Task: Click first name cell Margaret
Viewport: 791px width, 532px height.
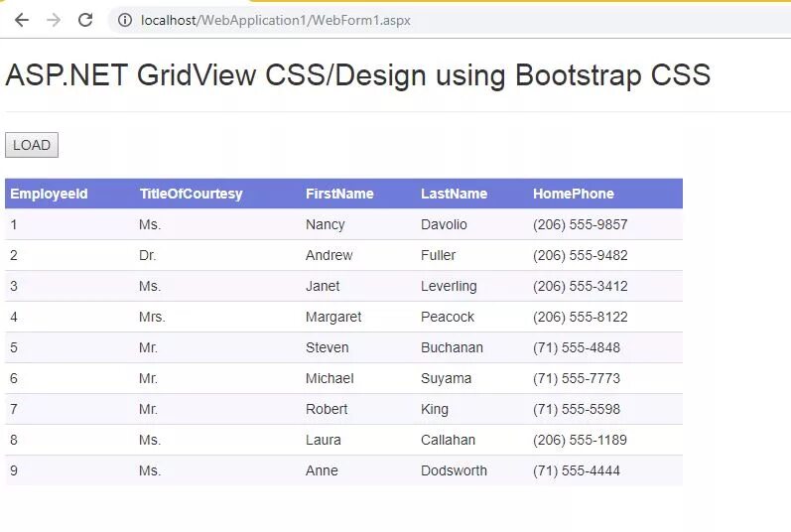Action: pos(333,317)
